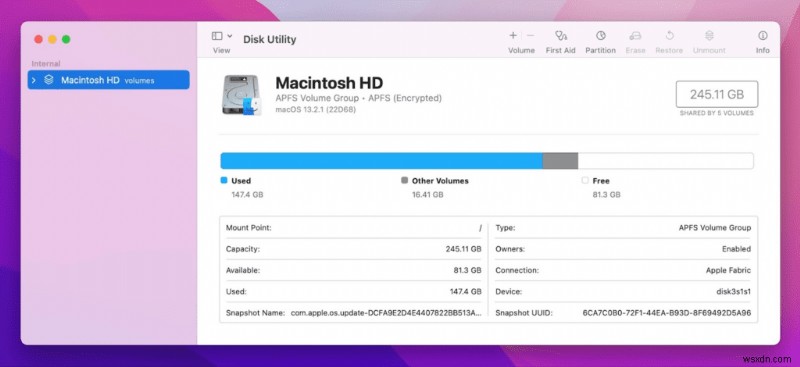
Task: Click the Snapshot Name com.apple.os.update value
Action: (x=386, y=313)
